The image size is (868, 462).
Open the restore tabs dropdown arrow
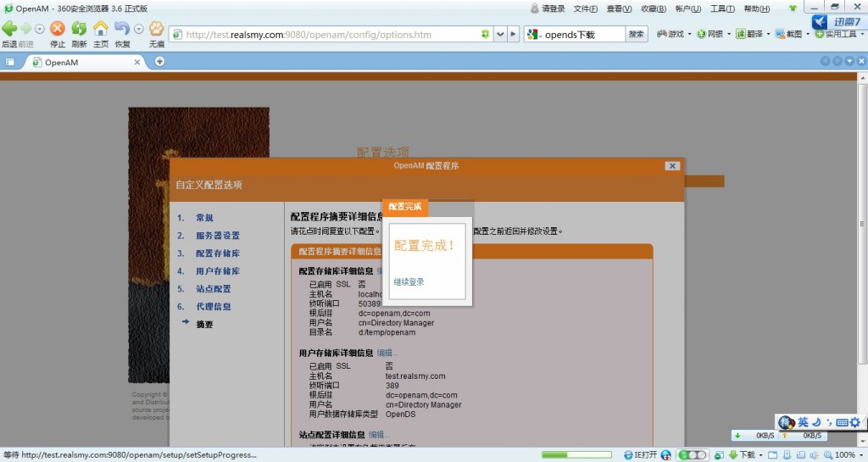[138, 29]
